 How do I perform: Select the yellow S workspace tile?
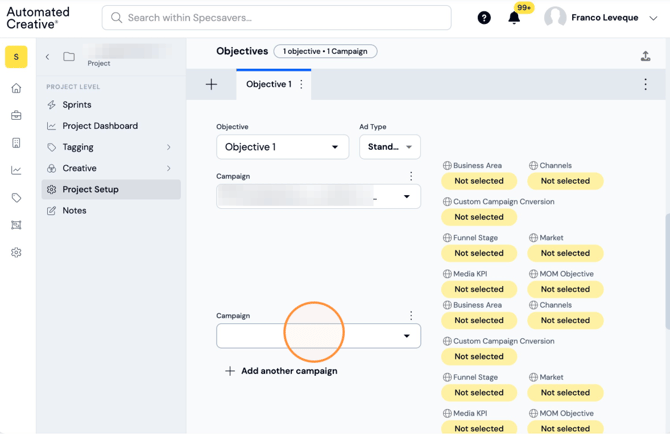pos(16,57)
